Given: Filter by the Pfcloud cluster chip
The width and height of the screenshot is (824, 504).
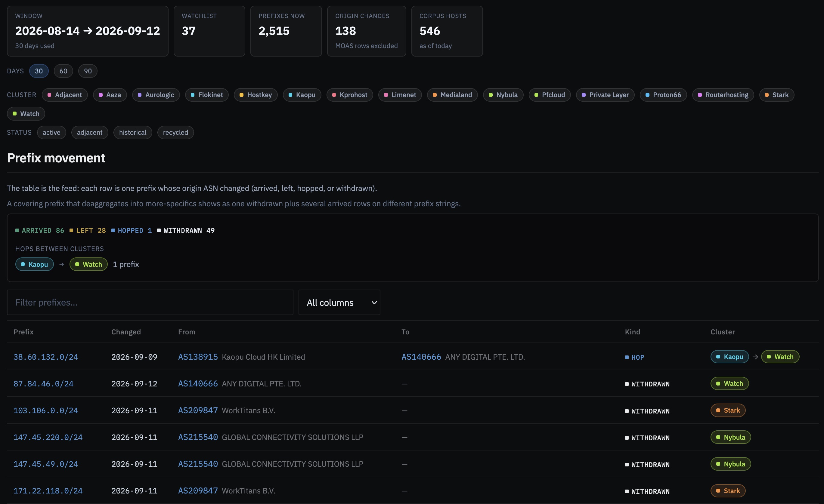Looking at the screenshot, I should coord(550,95).
